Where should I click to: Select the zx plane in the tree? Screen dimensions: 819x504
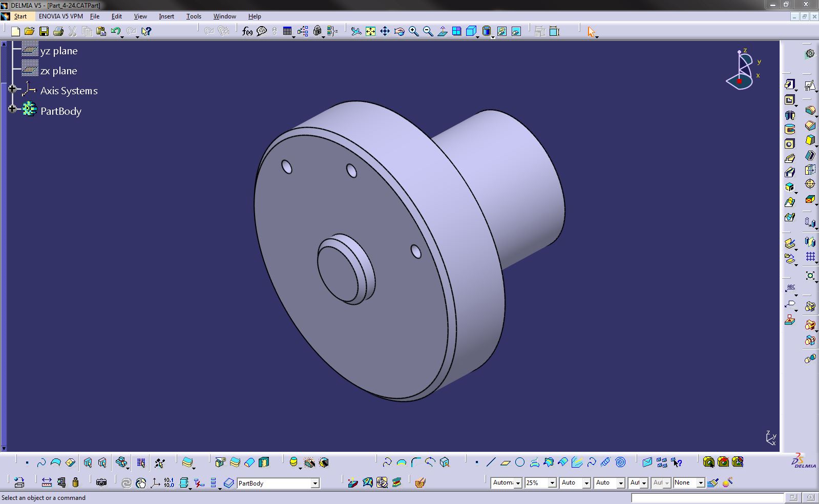pyautogui.click(x=58, y=71)
